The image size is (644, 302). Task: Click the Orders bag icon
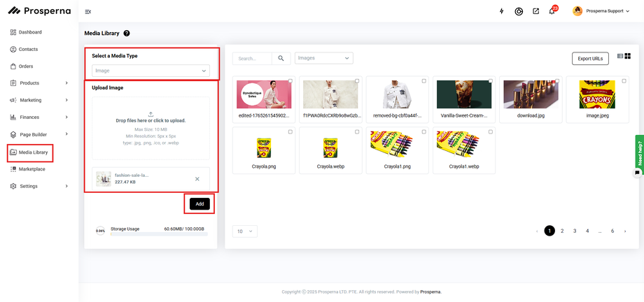(13, 66)
